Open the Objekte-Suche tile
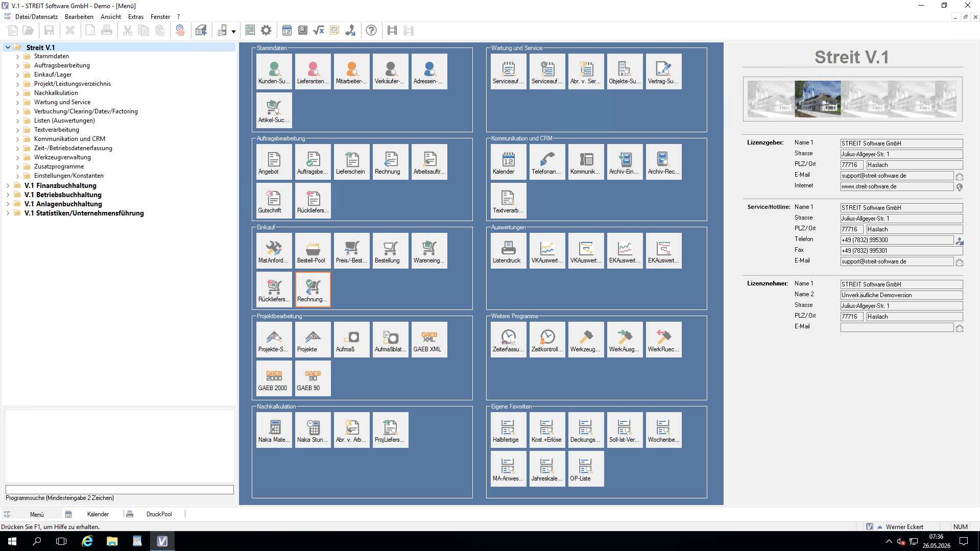Screen dimensions: 980x551 [x=625, y=71]
